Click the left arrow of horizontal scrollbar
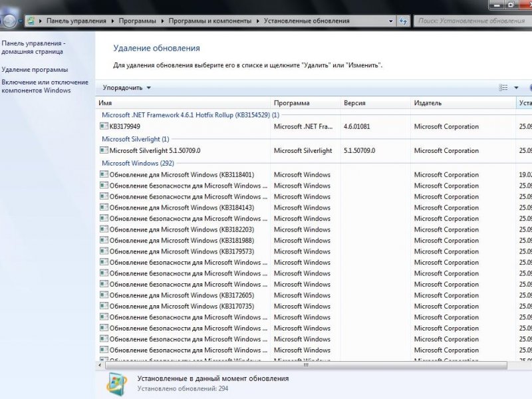This screenshot has width=532, height=399. [100, 365]
